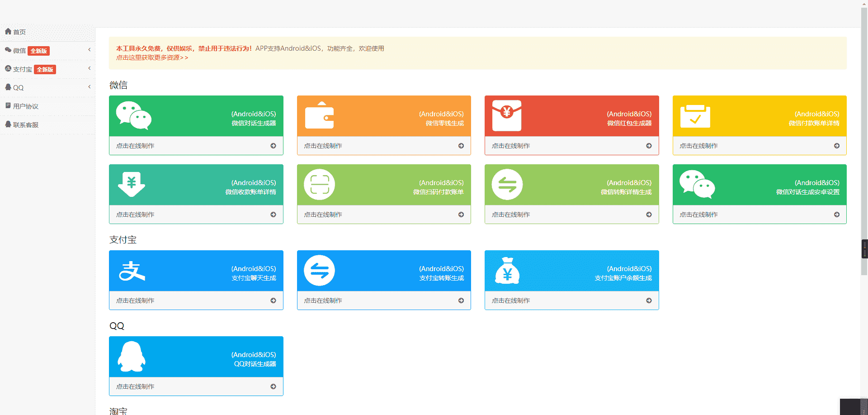This screenshot has height=415, width=868.
Task: Click the Alipay logo icon on 支付宝聊天生成
Action: 132,271
